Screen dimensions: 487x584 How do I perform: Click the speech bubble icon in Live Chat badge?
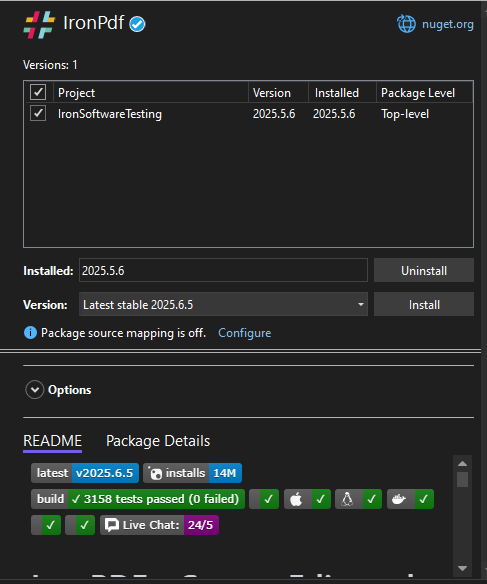111,525
